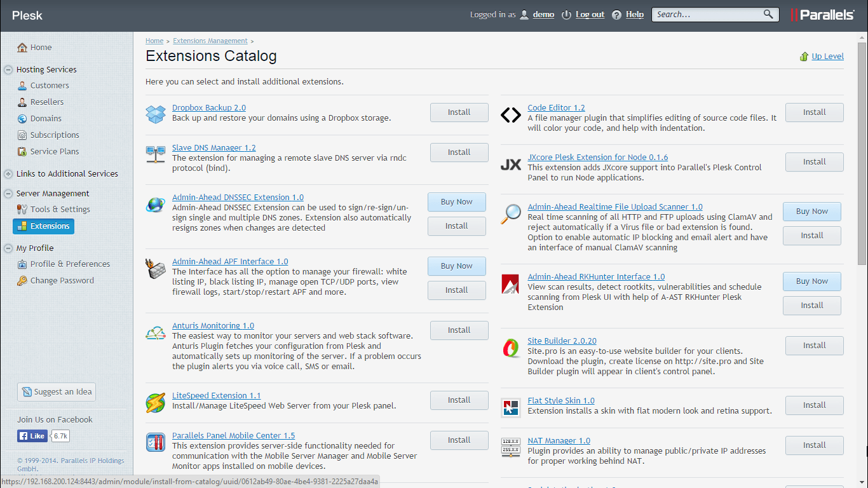Click the Code Editor brackets icon

pos(511,115)
